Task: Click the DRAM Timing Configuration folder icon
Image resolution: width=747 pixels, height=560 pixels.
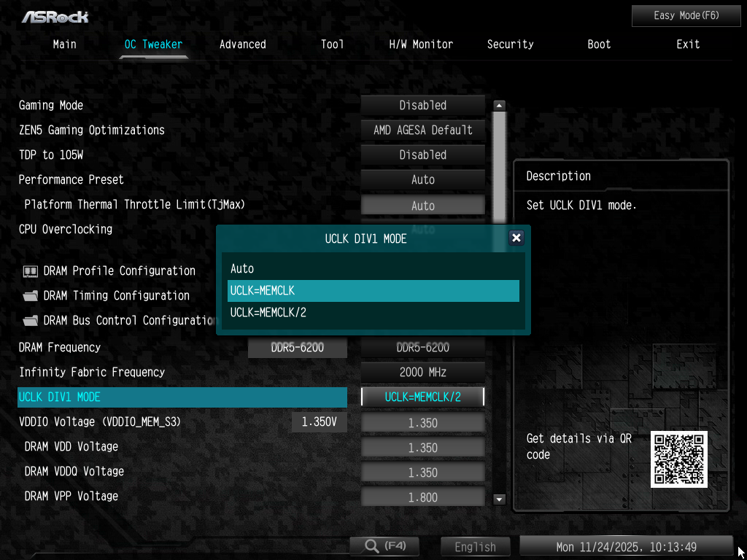Action: [x=31, y=296]
